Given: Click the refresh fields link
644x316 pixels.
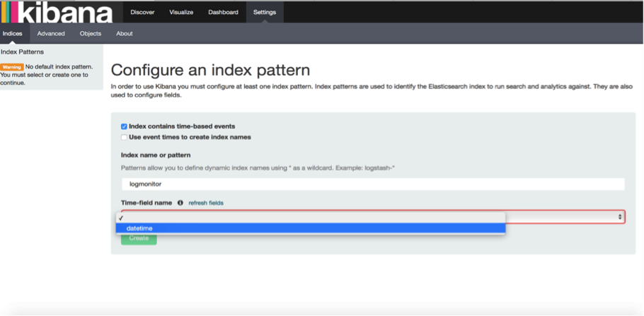Looking at the screenshot, I should [206, 203].
